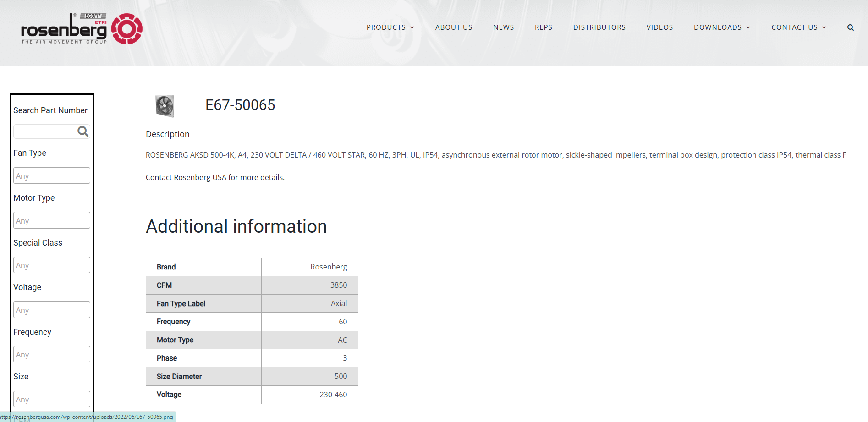868x422 pixels.
Task: Select the Phase row label
Action: tap(167, 358)
